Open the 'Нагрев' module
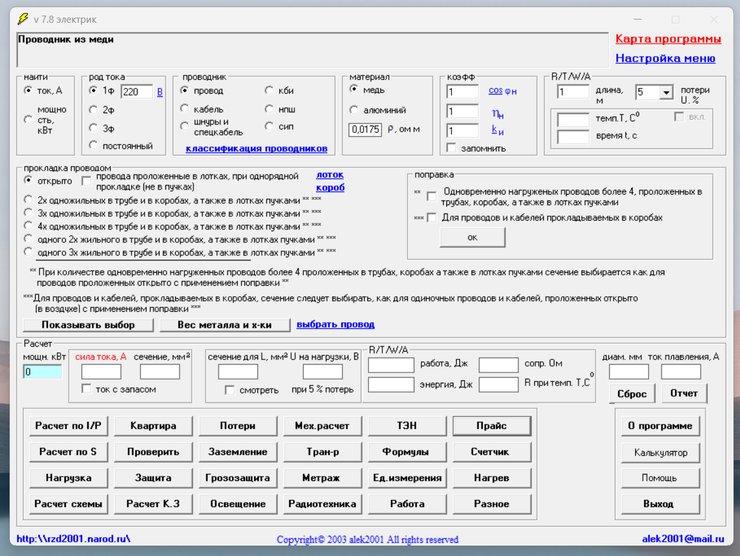 pos(491,478)
